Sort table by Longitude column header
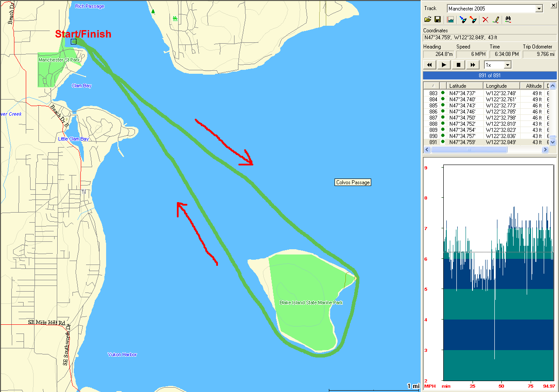This screenshot has height=392, width=559. [501, 86]
